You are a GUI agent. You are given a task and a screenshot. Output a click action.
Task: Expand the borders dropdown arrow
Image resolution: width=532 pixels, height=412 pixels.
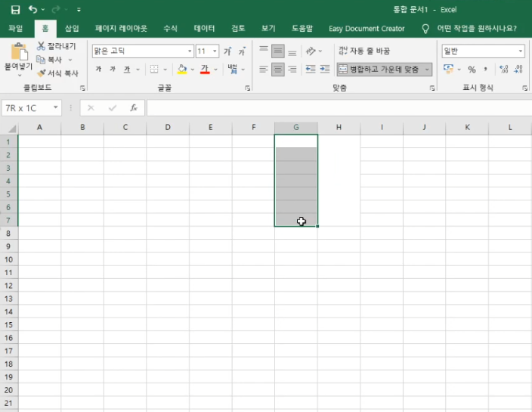tap(165, 70)
